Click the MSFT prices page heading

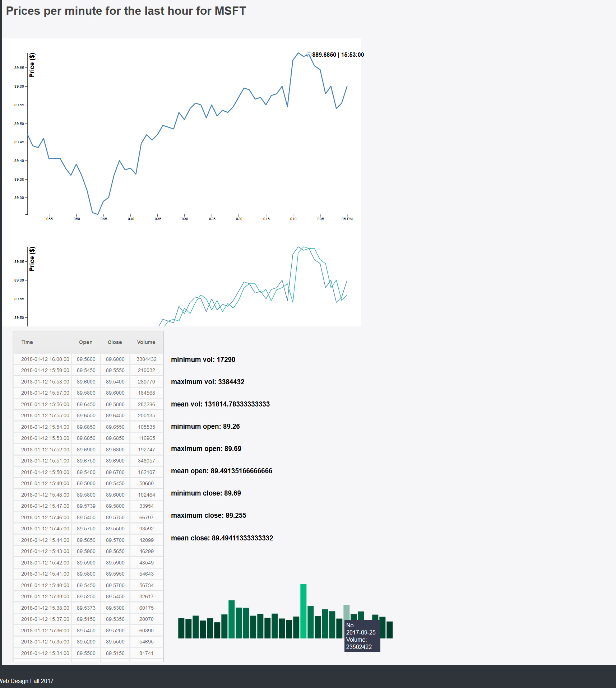tap(126, 11)
